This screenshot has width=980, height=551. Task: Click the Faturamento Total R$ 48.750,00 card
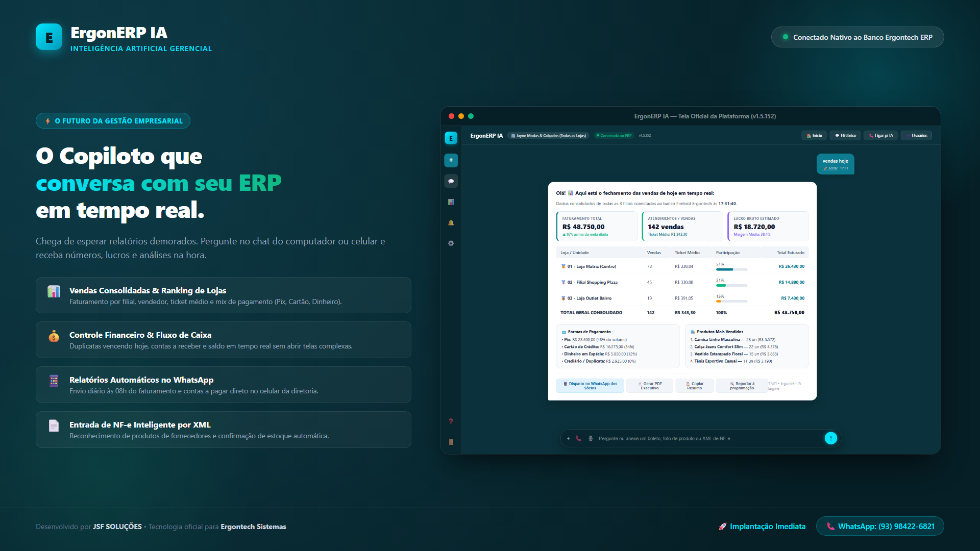pyautogui.click(x=597, y=226)
